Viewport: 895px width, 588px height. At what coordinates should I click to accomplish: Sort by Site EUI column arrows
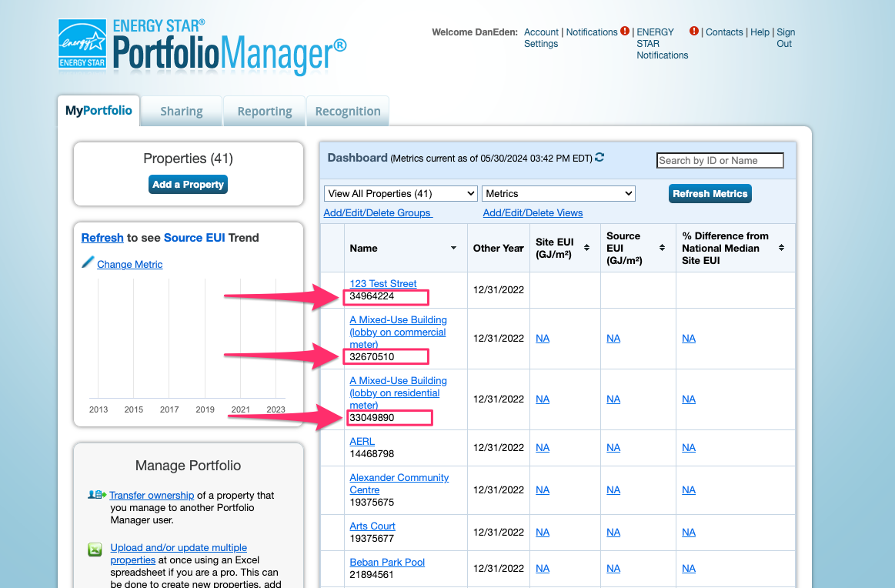(x=586, y=248)
